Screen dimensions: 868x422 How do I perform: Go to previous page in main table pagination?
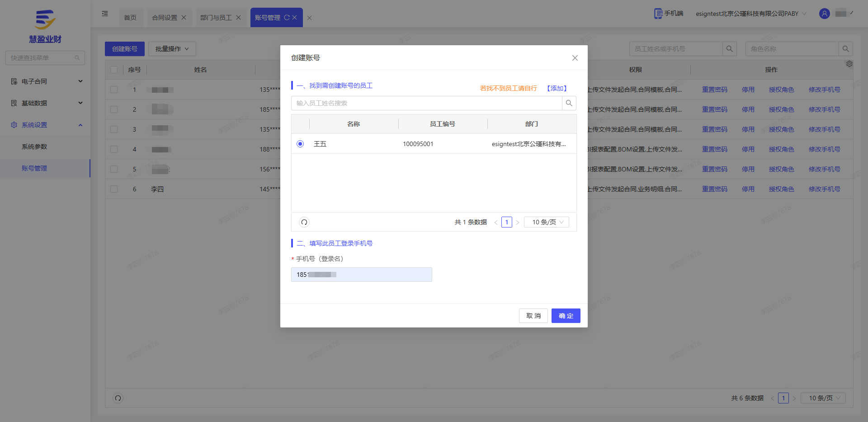(773, 398)
